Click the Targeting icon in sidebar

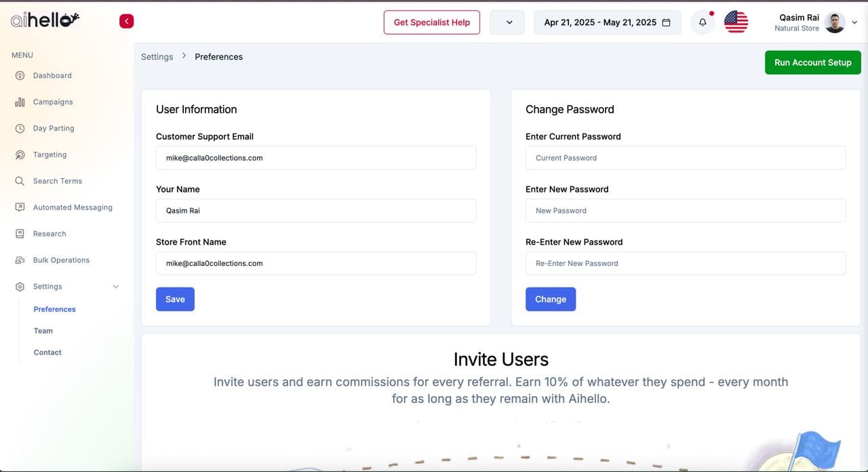coord(20,155)
